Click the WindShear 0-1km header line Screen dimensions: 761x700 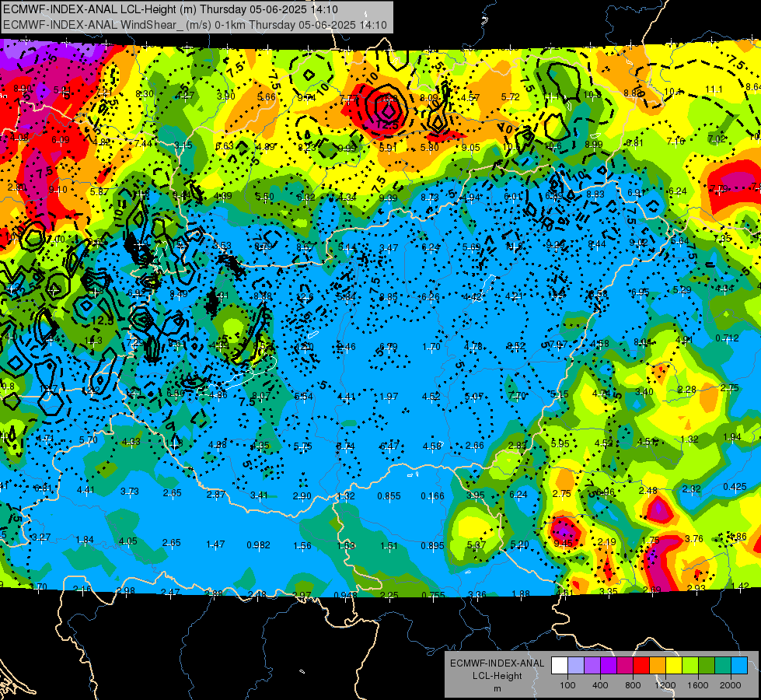pyautogui.click(x=194, y=25)
